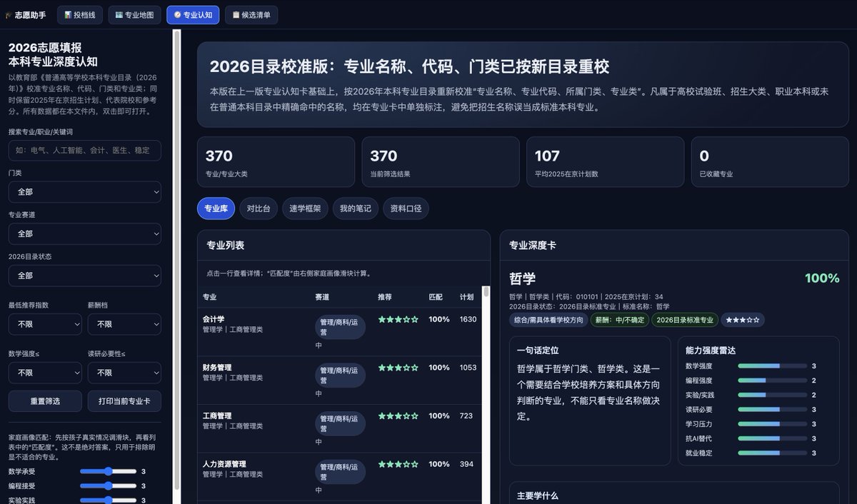Open the 最低推荐指数 dropdown
Viewport: 857px width, 504px height.
[x=45, y=324]
